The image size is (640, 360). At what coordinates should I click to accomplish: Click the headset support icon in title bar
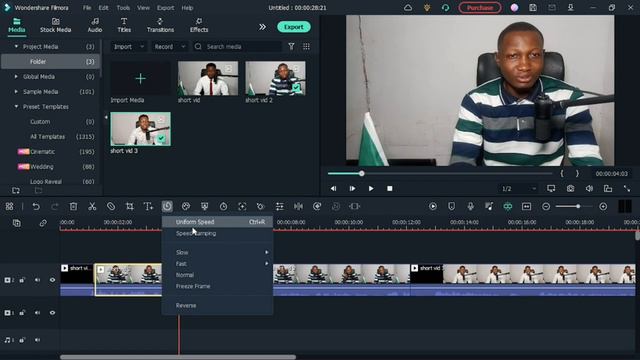pyautogui.click(x=445, y=7)
